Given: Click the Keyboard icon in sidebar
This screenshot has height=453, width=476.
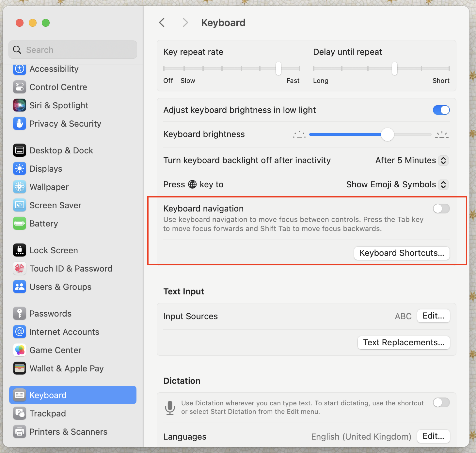Looking at the screenshot, I should point(20,395).
